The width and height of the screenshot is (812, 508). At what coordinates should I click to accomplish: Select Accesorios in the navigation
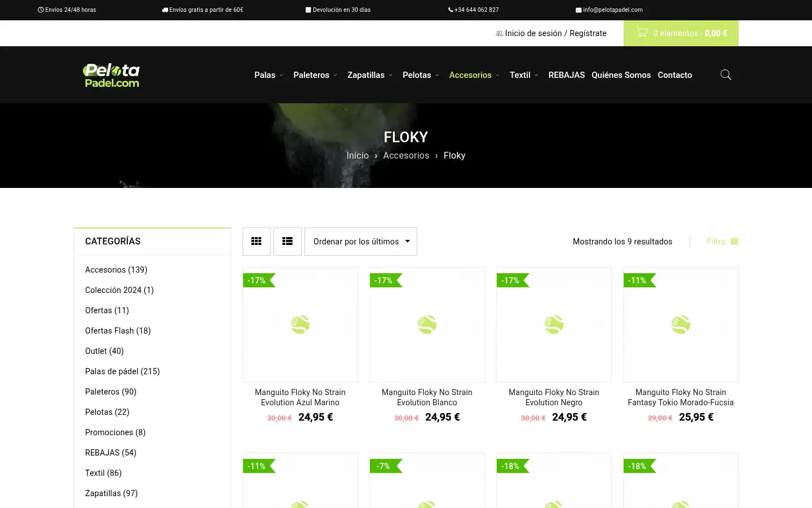click(x=470, y=75)
